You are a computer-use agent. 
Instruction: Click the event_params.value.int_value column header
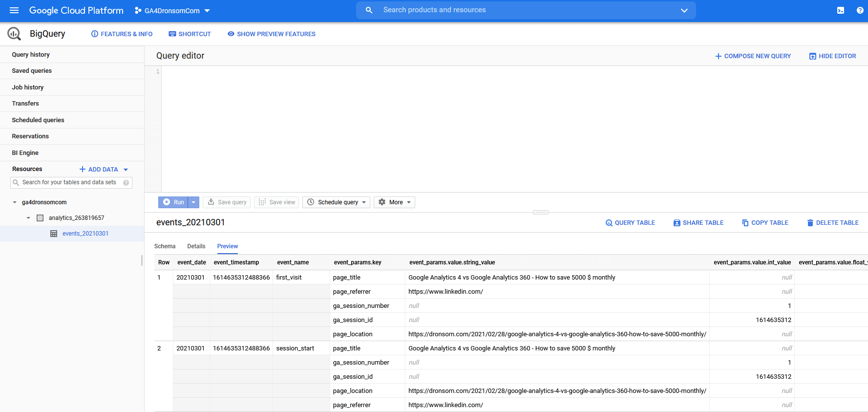click(x=752, y=262)
